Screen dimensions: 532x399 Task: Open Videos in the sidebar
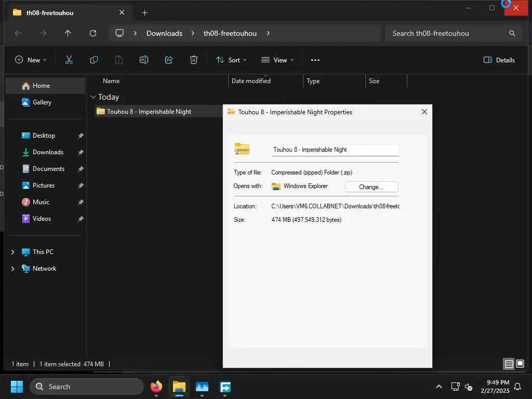(45, 219)
